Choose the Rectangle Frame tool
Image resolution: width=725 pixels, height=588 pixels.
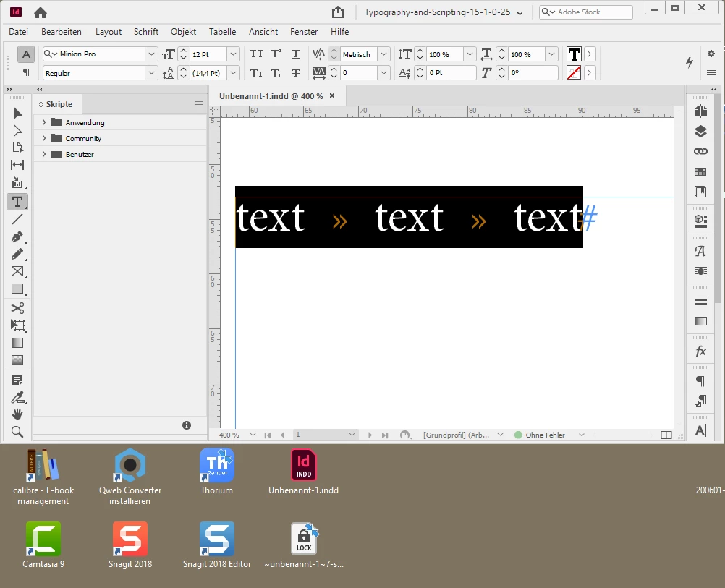tap(17, 272)
